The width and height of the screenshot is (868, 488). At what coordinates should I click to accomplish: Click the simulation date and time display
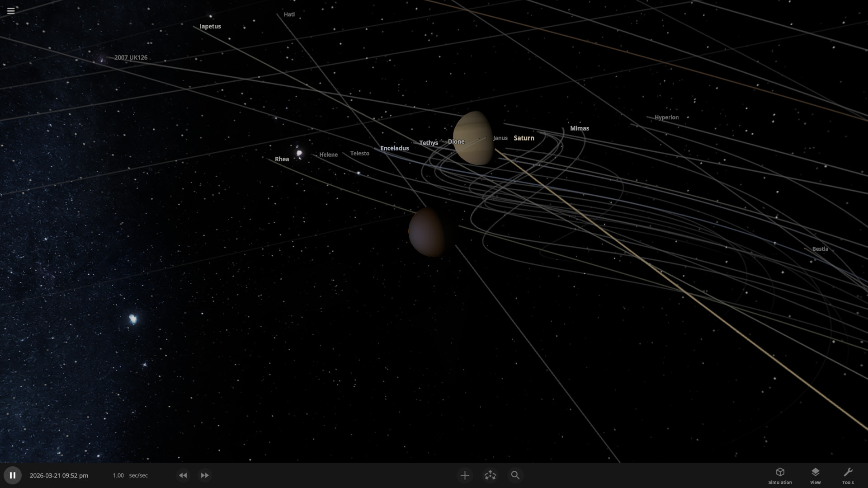click(x=59, y=475)
